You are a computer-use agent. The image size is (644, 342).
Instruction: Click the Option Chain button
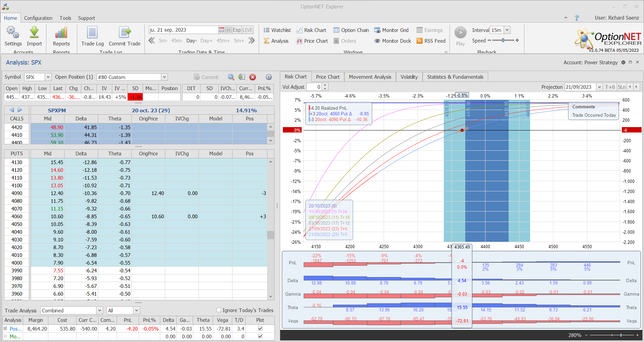click(x=351, y=30)
